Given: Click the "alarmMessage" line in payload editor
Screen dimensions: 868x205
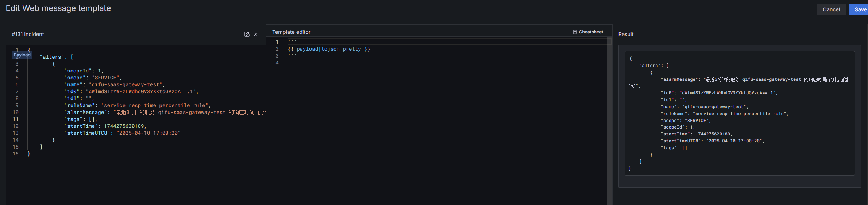Looking at the screenshot, I should pos(165,112).
